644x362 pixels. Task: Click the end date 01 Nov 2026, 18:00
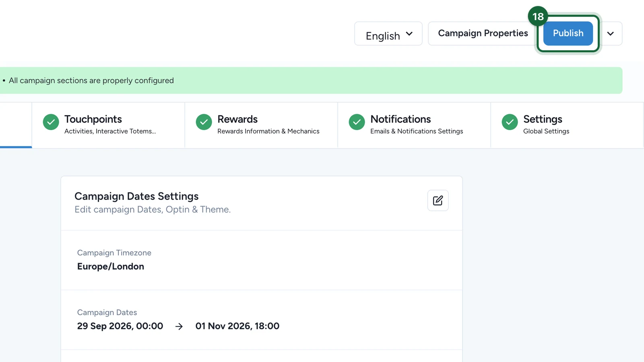point(237,326)
